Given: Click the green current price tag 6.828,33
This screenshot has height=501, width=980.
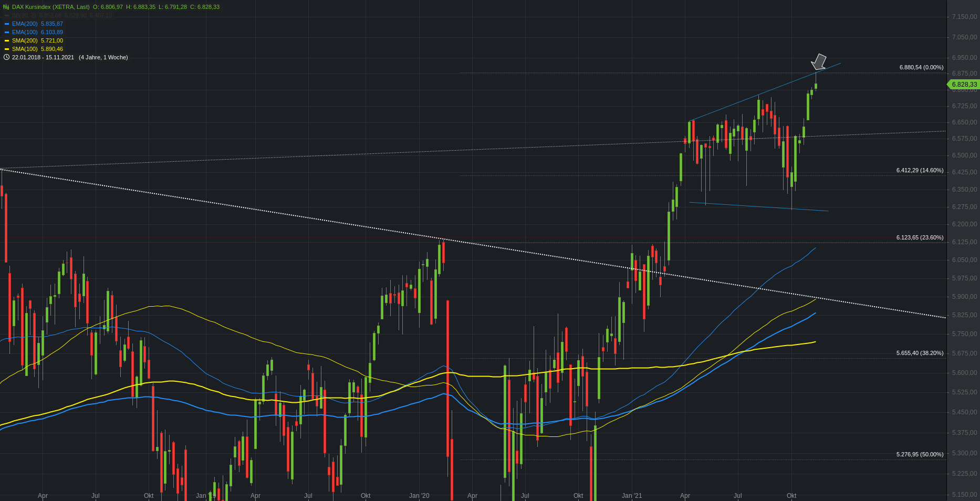Looking at the screenshot, I should (x=963, y=84).
